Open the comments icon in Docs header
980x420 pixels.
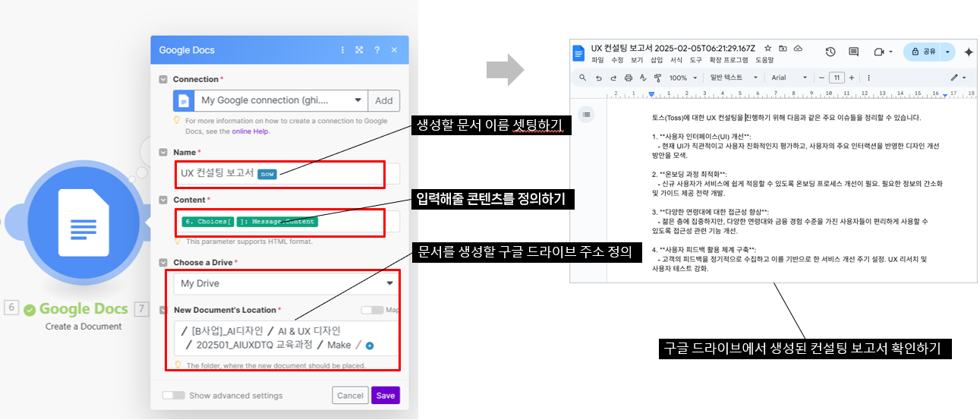click(x=854, y=52)
